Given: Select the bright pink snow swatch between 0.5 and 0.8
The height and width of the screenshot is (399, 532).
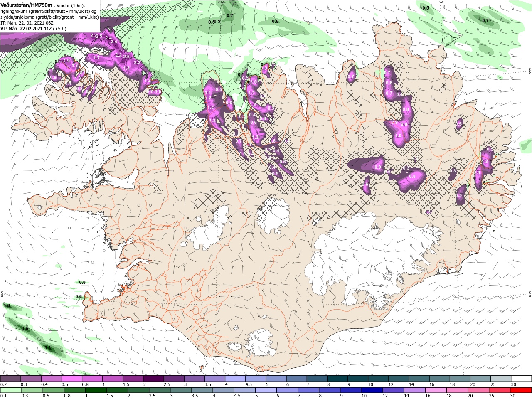Looking at the screenshot, I should [71, 379].
